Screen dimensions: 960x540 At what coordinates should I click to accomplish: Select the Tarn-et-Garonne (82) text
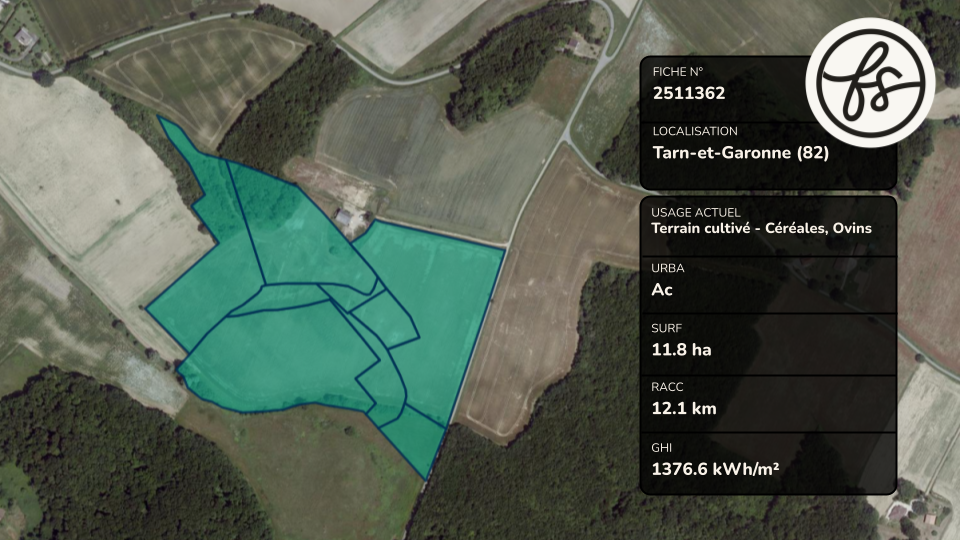click(740, 152)
